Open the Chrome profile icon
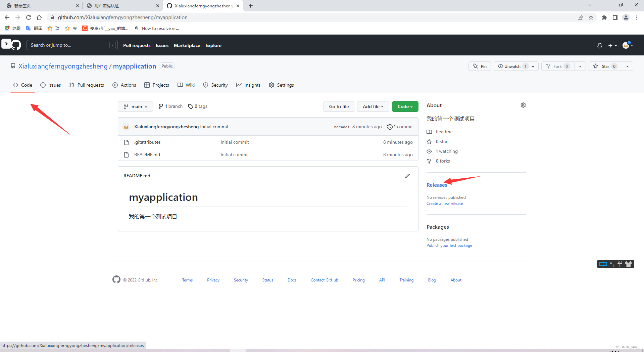644x352 pixels. pos(626,17)
